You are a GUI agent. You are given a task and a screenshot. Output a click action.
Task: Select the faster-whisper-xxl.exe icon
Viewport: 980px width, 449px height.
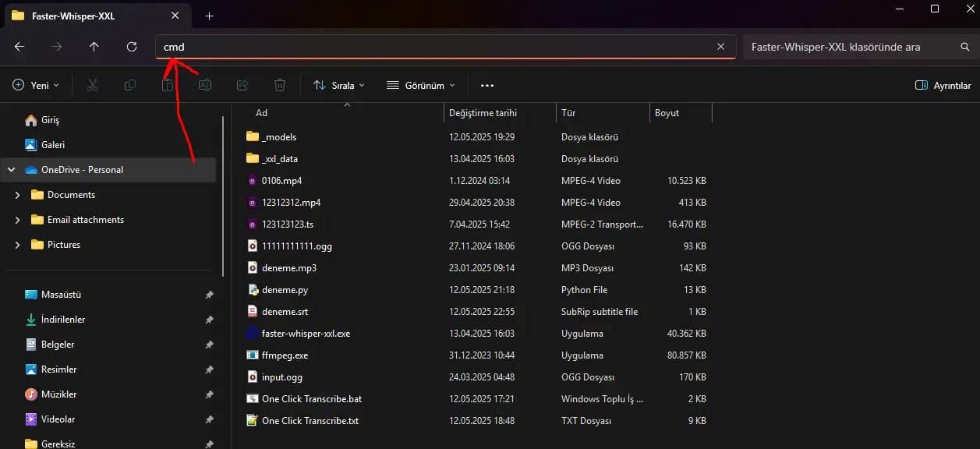[252, 333]
